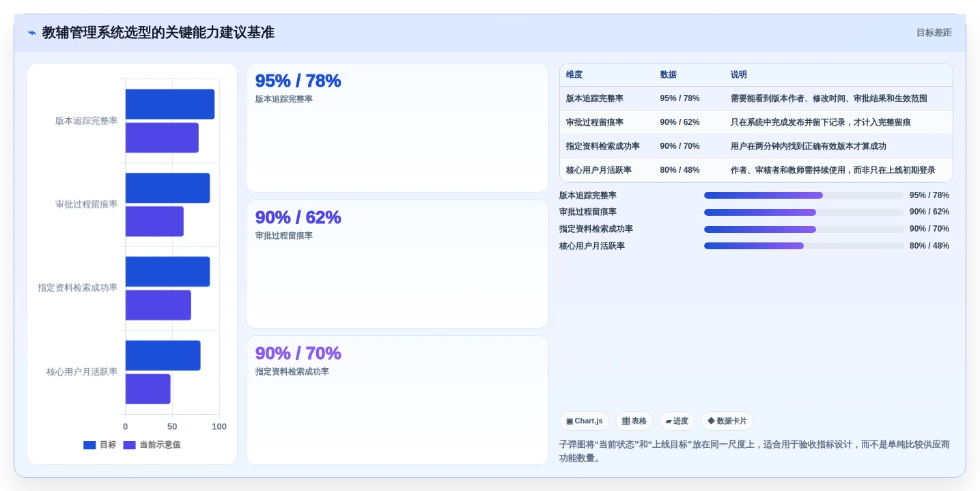Click the 核心用户月活跃率 target bar in chart
980x491 pixels.
point(163,356)
